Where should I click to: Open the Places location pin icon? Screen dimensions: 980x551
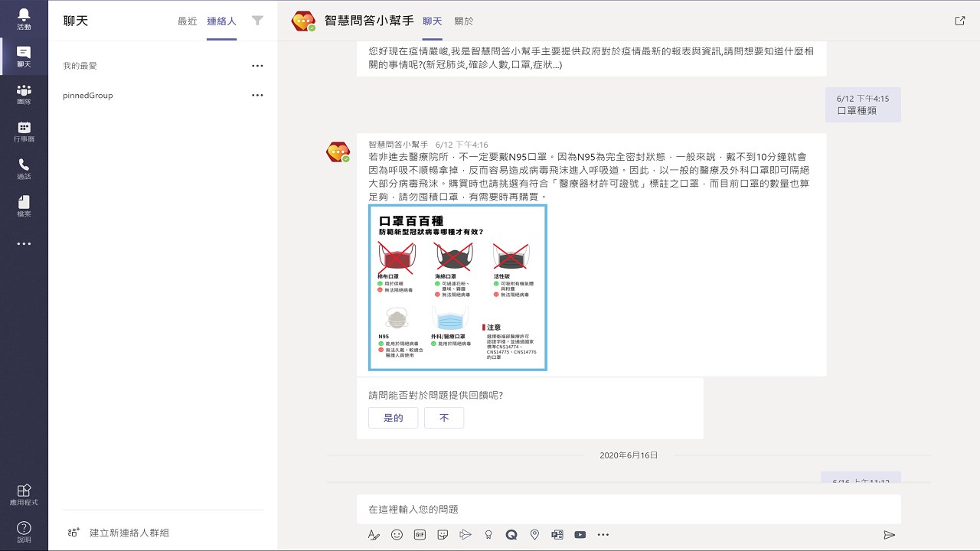(x=534, y=535)
